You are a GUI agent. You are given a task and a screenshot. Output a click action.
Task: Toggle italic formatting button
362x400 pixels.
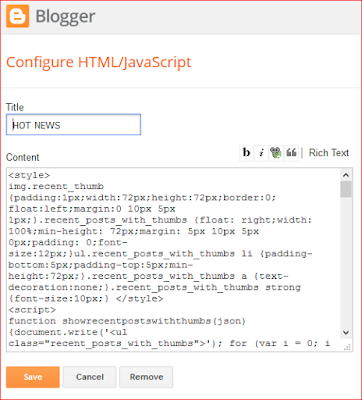(x=261, y=153)
